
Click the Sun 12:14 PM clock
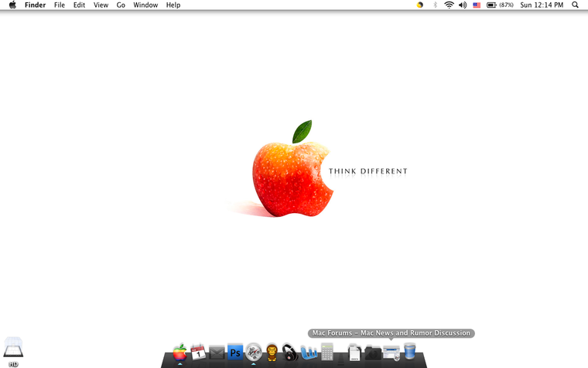[542, 5]
